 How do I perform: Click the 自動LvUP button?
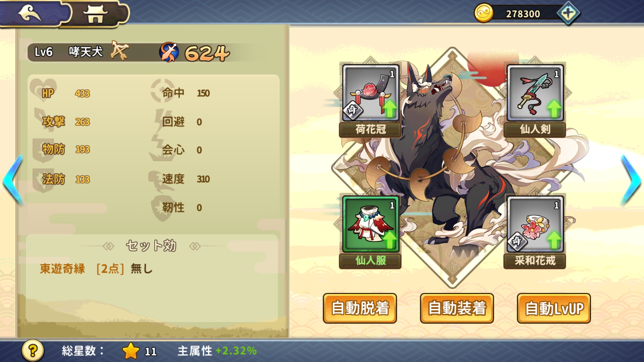click(554, 308)
